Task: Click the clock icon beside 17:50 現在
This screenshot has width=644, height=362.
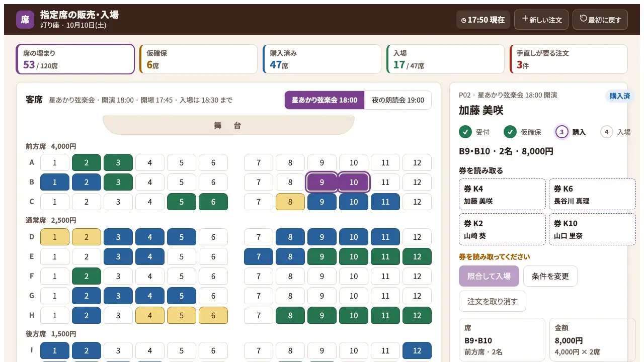Action: [x=464, y=20]
